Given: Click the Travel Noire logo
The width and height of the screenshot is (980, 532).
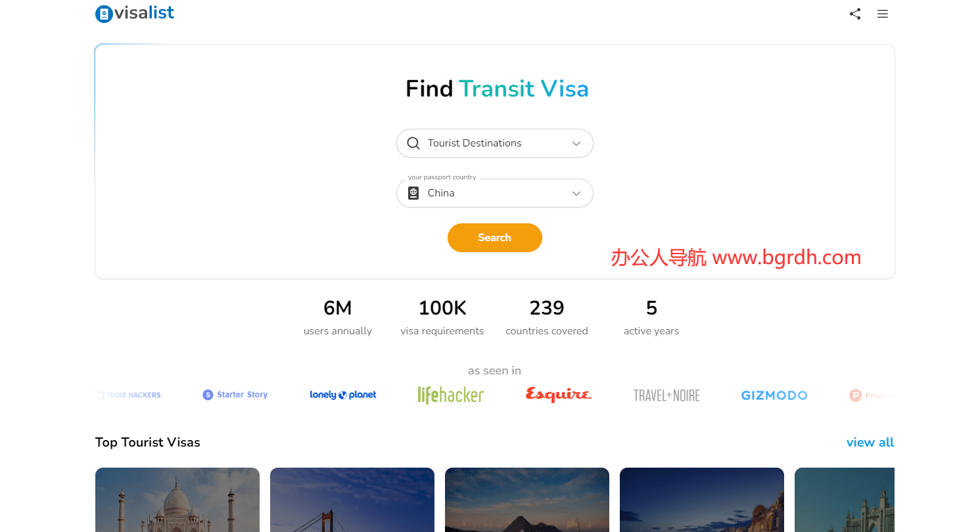Looking at the screenshot, I should coord(666,395).
